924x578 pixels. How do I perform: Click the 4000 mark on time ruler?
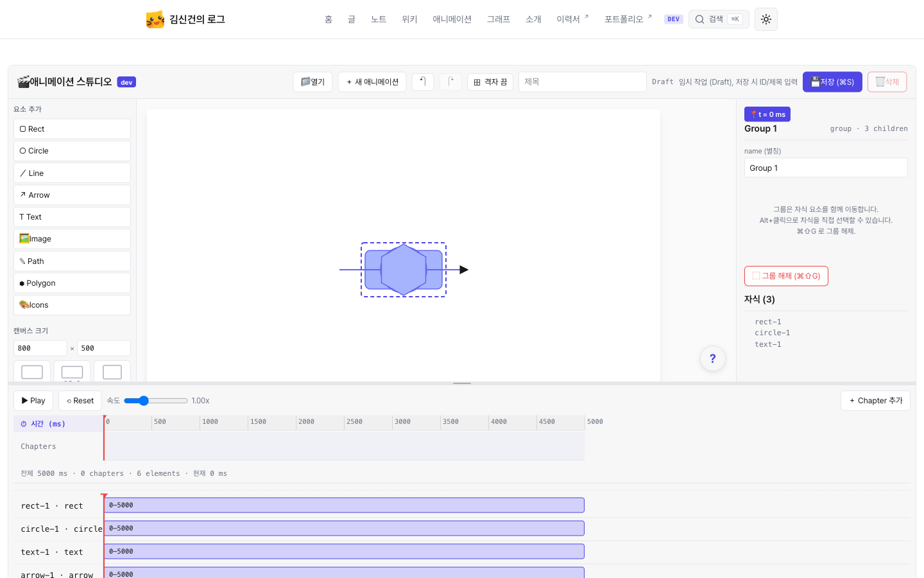click(x=499, y=422)
